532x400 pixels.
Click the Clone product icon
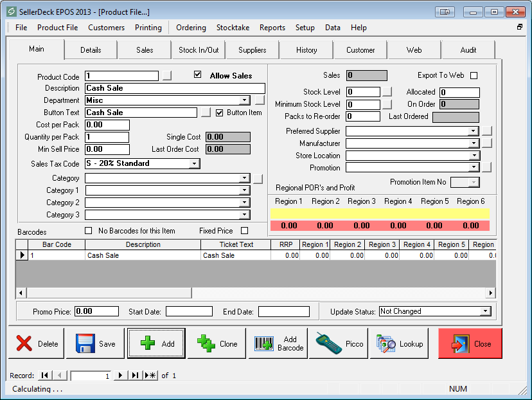pyautogui.click(x=206, y=343)
